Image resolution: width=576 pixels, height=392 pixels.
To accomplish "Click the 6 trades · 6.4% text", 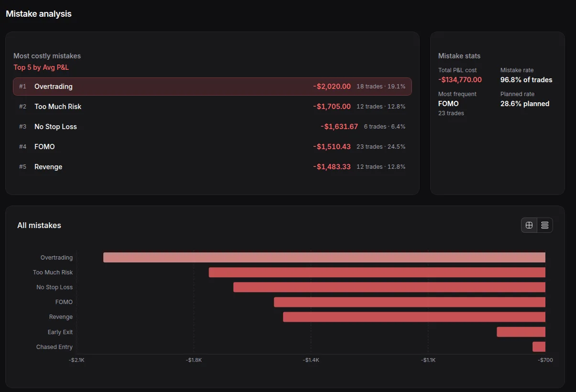I will click(x=385, y=127).
